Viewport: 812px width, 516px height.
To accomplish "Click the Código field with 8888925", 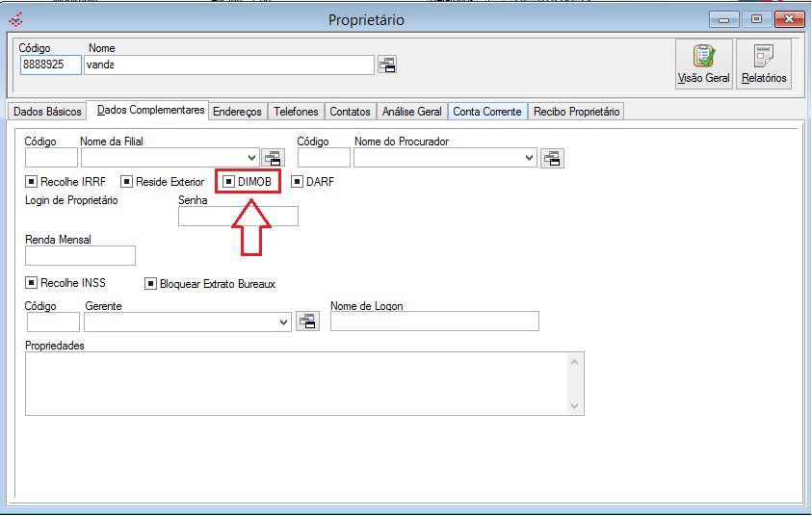I will (51, 64).
